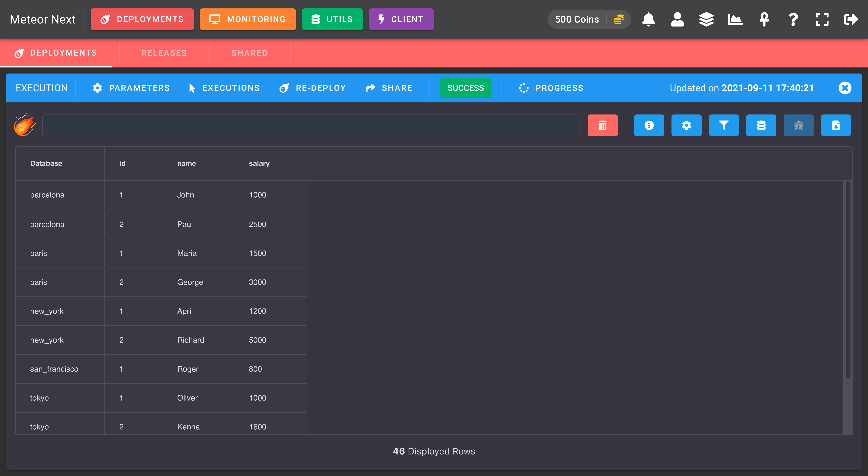Click the Execution panel title
Viewport: 868px width, 476px height.
[42, 88]
